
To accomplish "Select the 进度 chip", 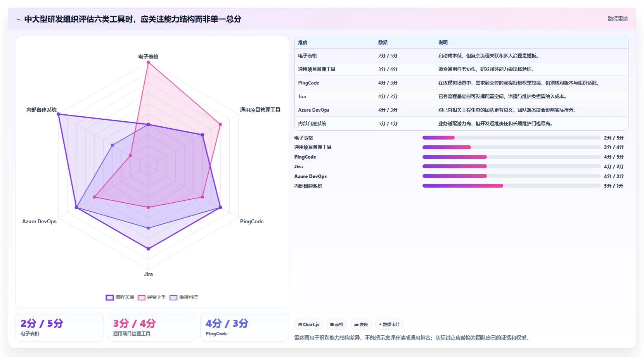I will [x=361, y=324].
